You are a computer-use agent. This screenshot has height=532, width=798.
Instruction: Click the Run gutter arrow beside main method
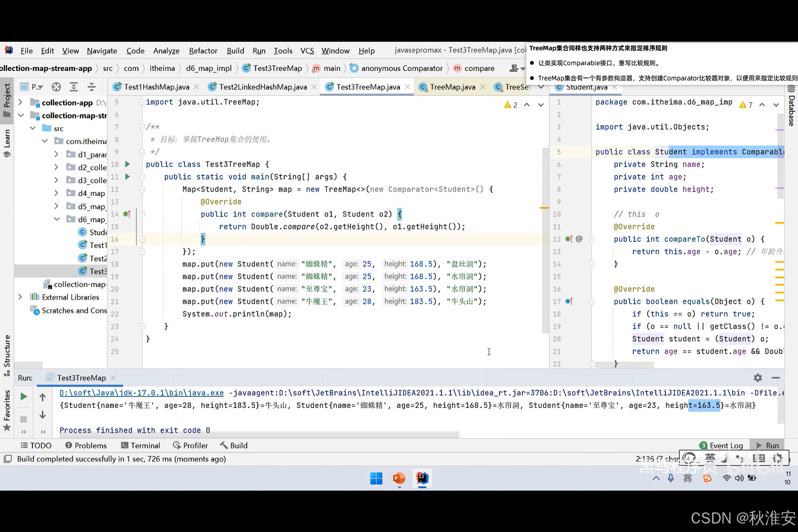coord(127,177)
